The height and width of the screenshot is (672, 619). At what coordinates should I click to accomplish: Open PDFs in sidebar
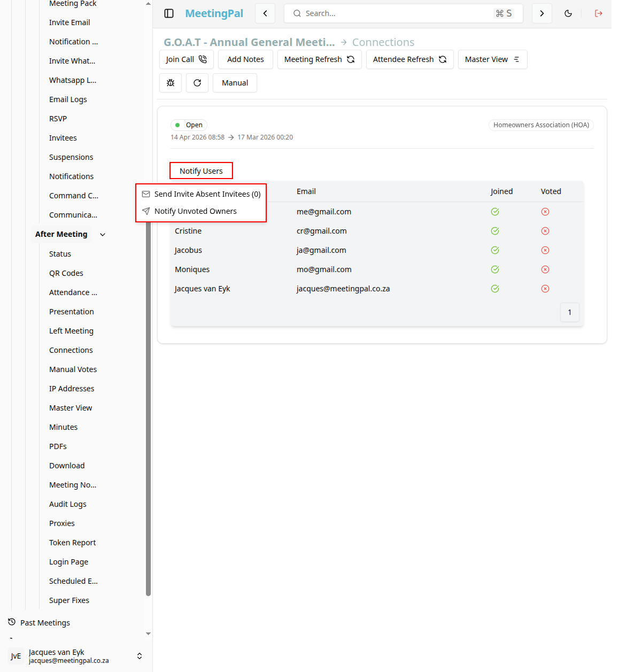click(x=58, y=446)
